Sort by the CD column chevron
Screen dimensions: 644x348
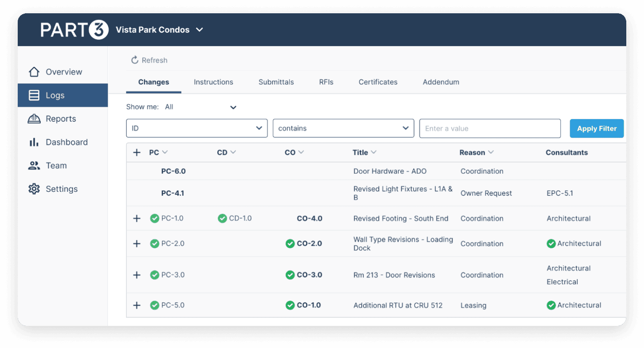tap(233, 152)
